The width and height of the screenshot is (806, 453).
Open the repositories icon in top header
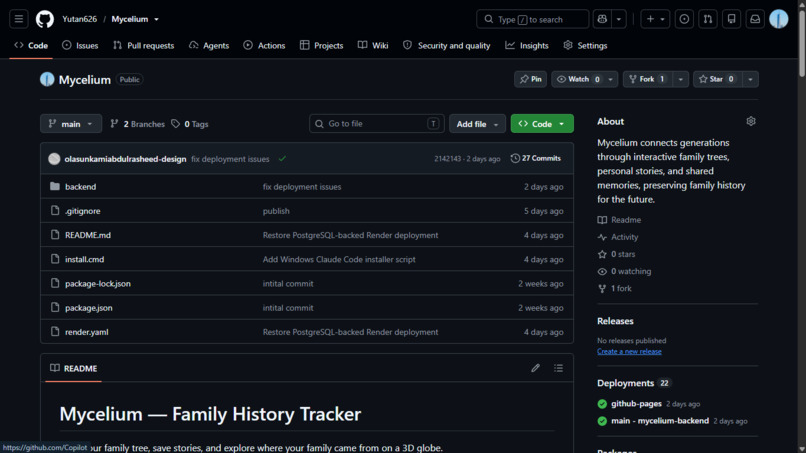click(x=731, y=19)
